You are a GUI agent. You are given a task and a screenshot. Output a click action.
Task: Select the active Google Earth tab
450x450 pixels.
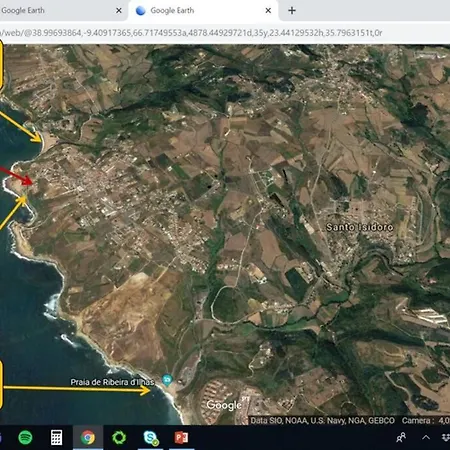203,11
